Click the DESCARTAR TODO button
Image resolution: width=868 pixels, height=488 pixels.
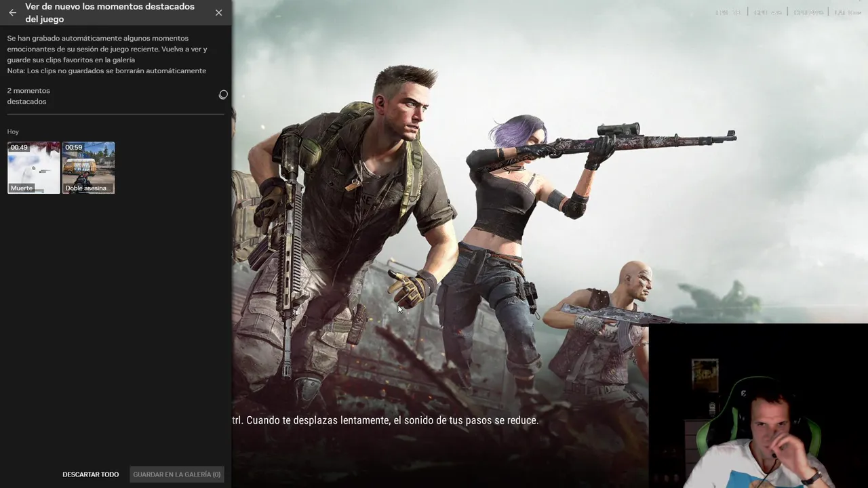click(x=91, y=474)
